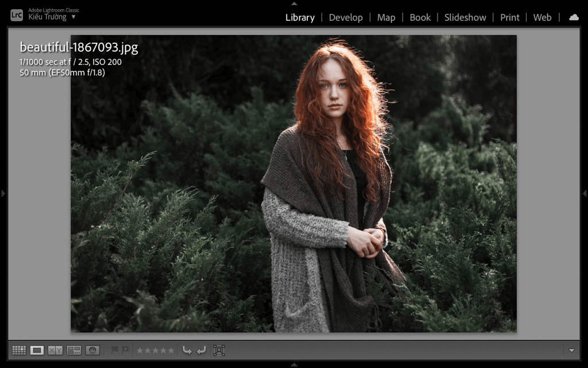Open People view with face icon

(x=92, y=350)
